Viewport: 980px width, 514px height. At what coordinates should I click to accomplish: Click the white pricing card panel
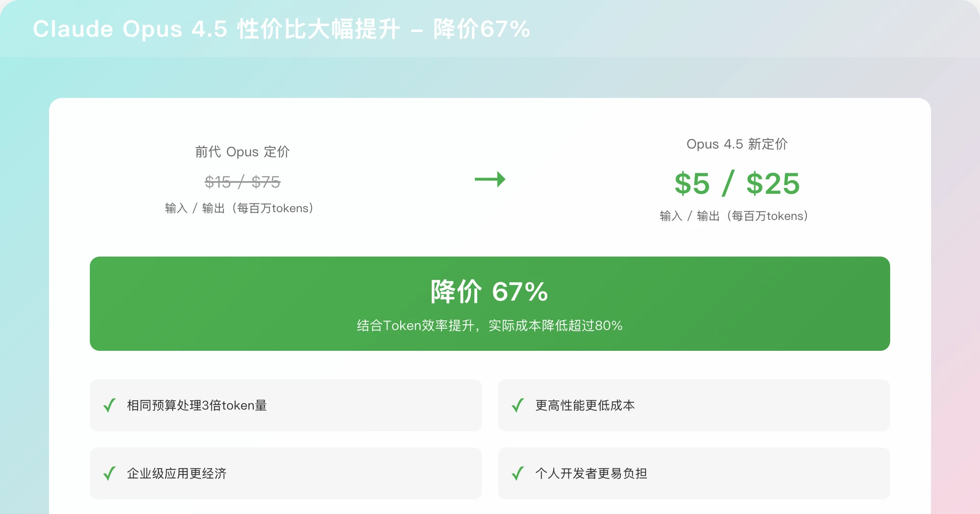tap(490, 240)
